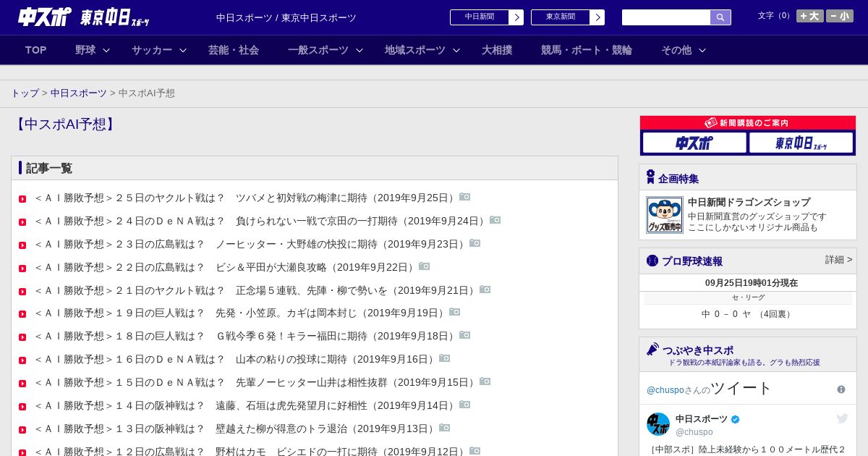Click the 東京中日スポーツ logo in header
868x456 pixels.
(x=115, y=17)
